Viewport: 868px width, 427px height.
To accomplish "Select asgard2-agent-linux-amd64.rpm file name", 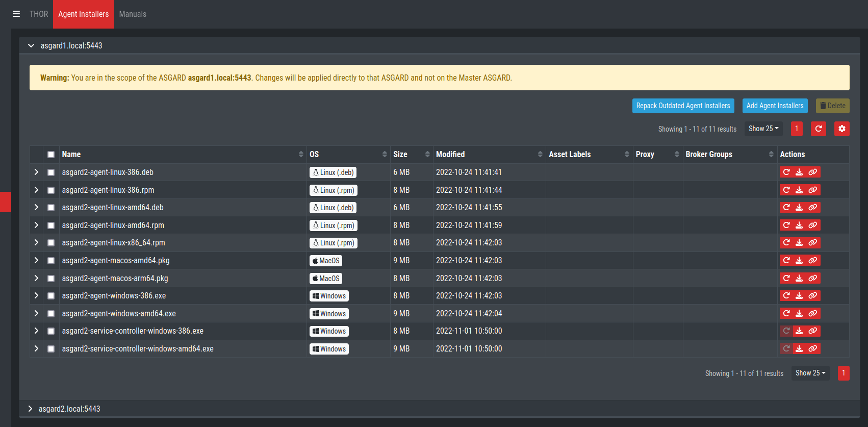I will [113, 225].
